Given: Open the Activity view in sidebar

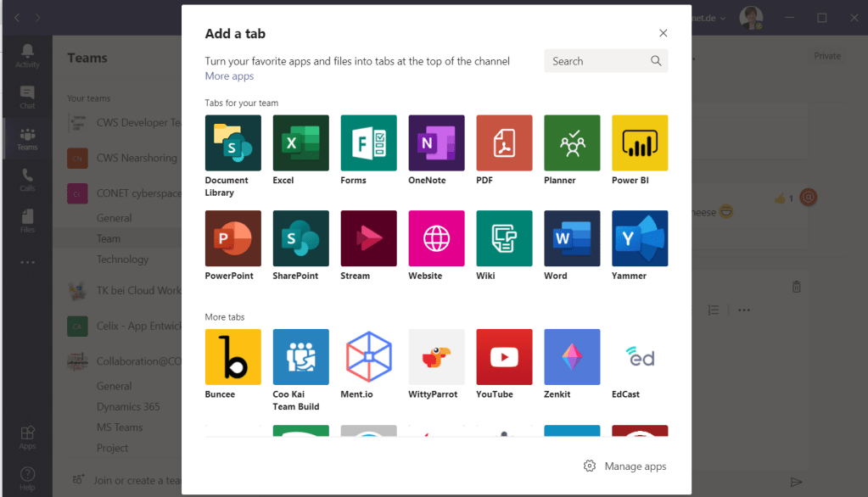Looking at the screenshot, I should [x=27, y=56].
